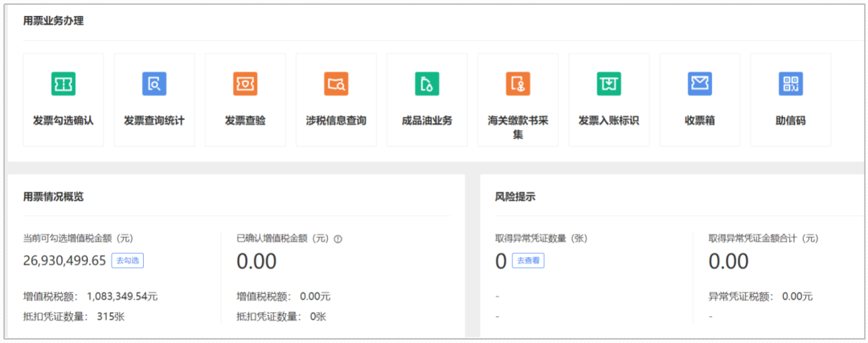Click the 当前可勾选增值税金额（元） label
This screenshot has width=868, height=343.
78,239
